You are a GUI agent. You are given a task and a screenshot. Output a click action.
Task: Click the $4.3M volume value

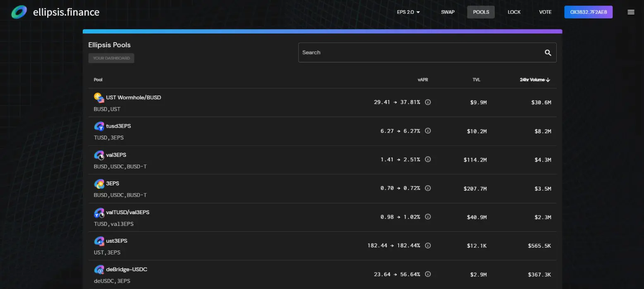coord(543,160)
